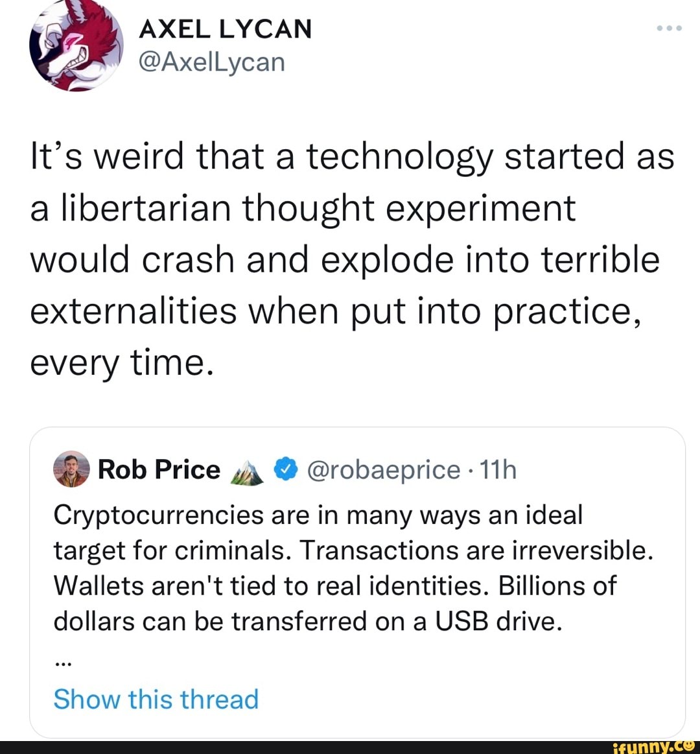
Task: Click the 'libertarian thought experiment' line
Action: (x=303, y=209)
